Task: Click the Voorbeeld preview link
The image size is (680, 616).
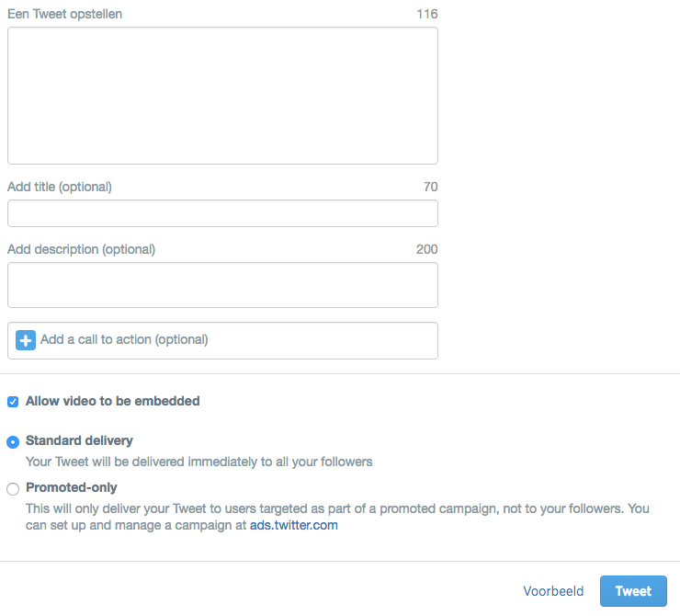Action: (x=553, y=591)
